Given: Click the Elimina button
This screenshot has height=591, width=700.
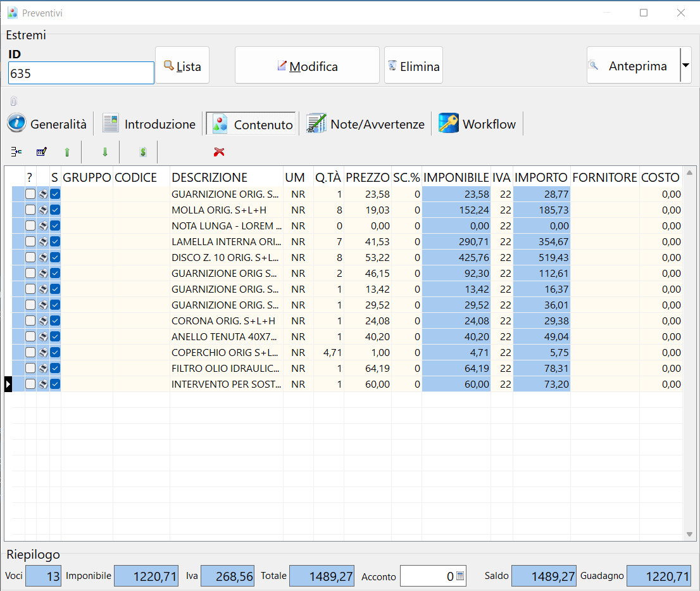Looking at the screenshot, I should (413, 66).
